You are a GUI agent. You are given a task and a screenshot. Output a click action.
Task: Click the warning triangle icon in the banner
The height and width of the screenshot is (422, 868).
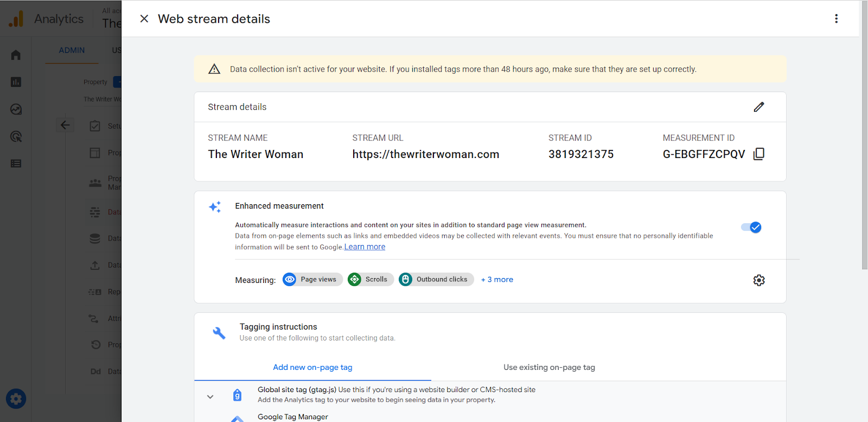214,69
